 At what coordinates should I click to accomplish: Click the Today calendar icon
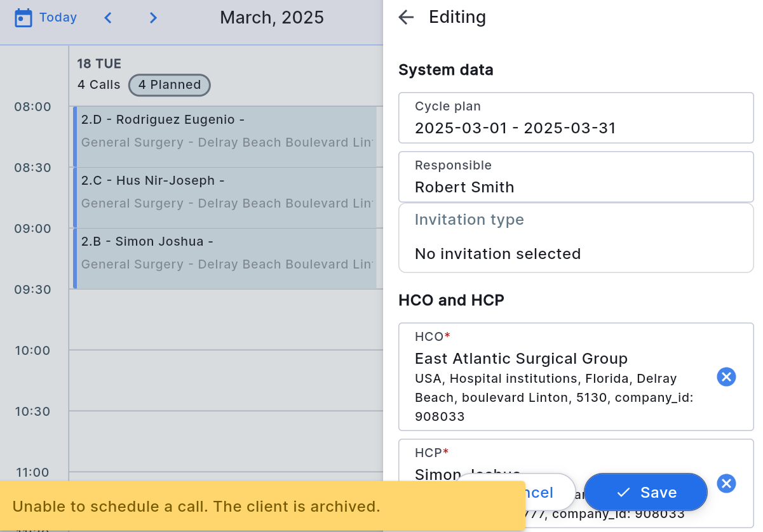tap(24, 18)
